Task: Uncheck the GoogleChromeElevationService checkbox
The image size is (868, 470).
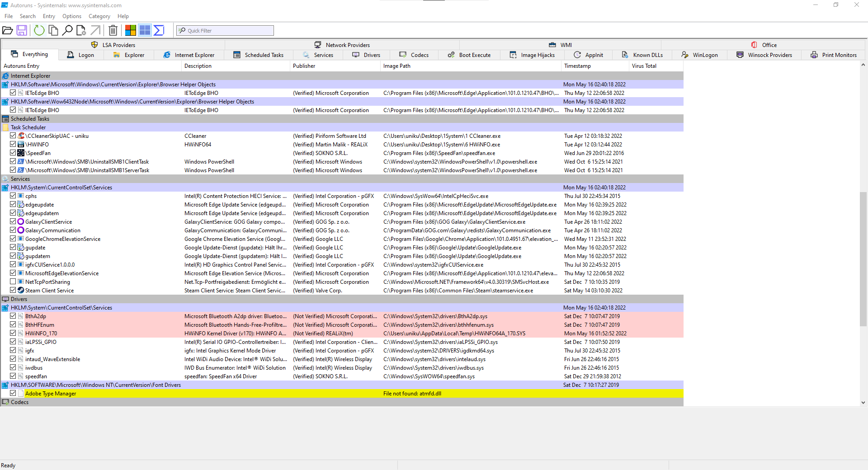Action: click(13, 239)
